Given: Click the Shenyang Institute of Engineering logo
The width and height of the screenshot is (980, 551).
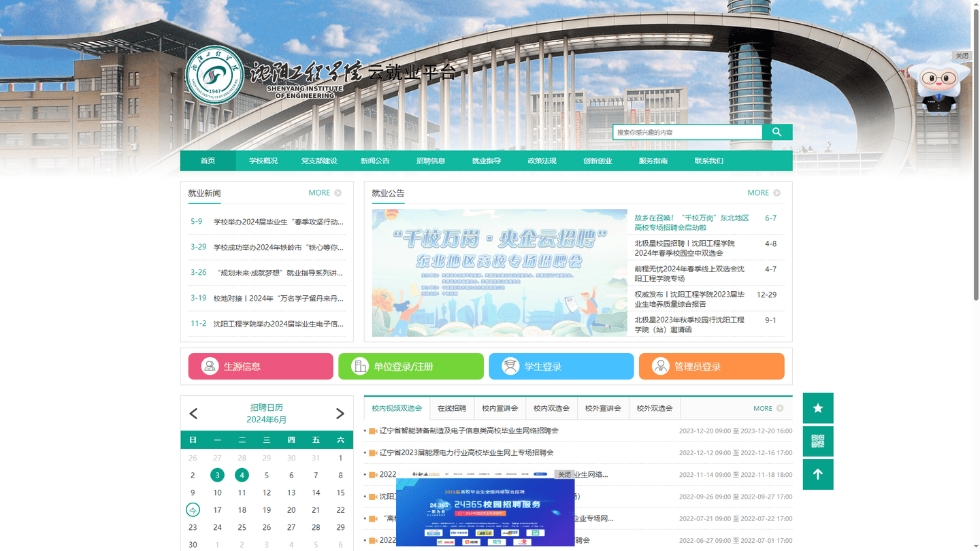Looking at the screenshot, I should [215, 75].
